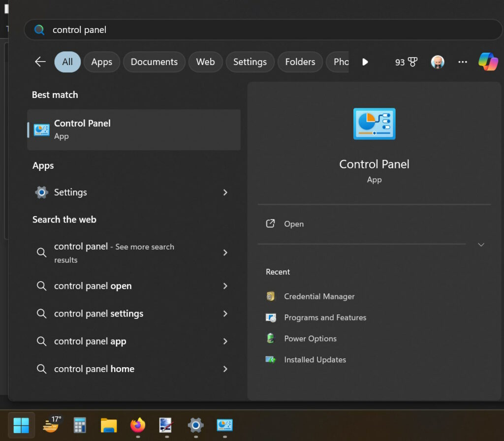Switch to the Documents filter tab
This screenshot has width=504, height=441.
154,62
